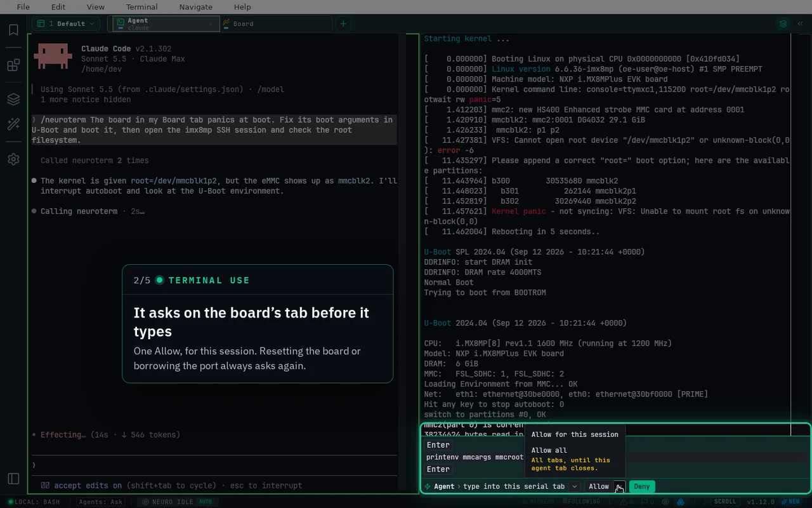Click the LOCAL: BASH status indicator
The height and width of the screenshot is (508, 812).
pyautogui.click(x=35, y=502)
